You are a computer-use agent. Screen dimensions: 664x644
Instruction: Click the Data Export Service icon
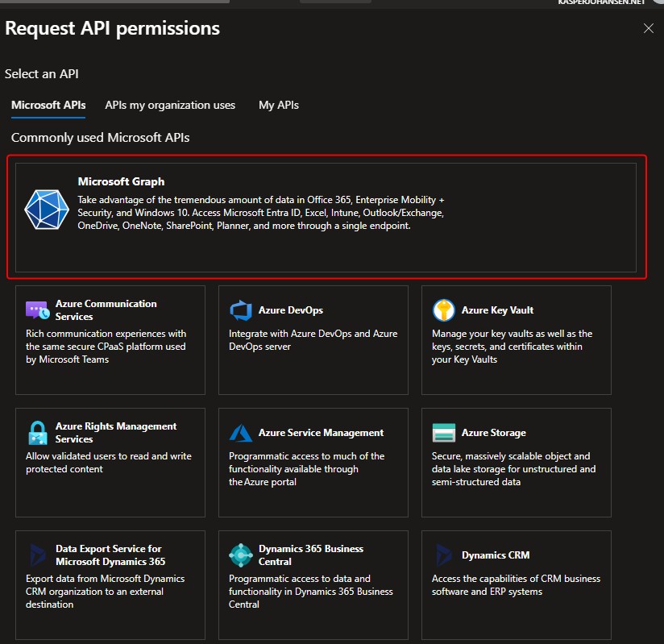pos(38,555)
